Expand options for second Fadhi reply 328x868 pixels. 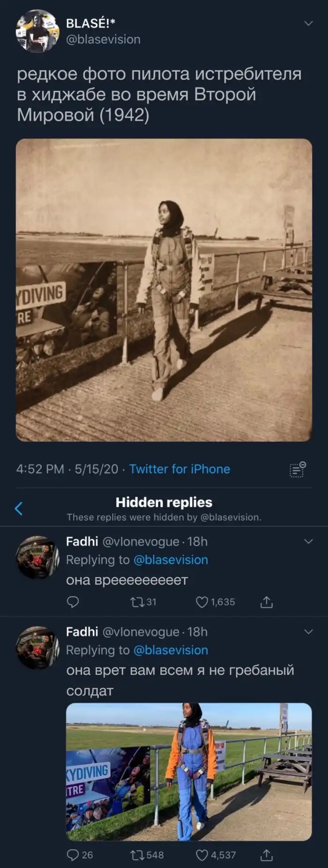[308, 632]
